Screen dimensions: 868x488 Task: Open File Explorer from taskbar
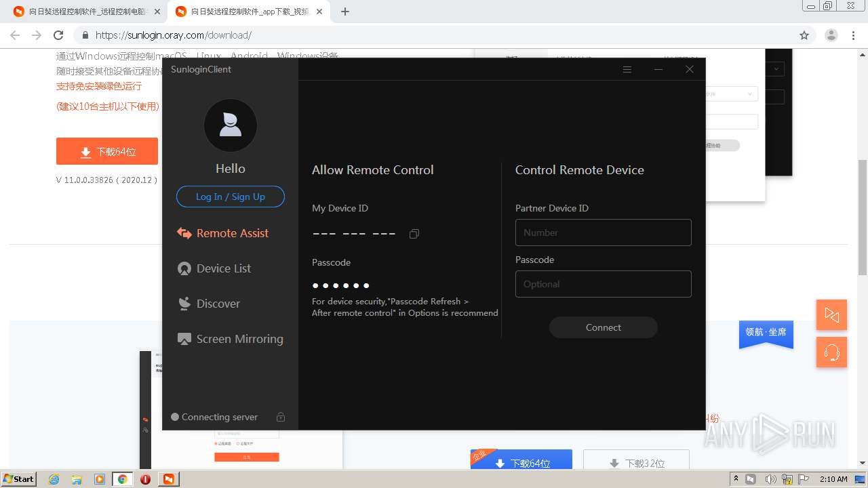[77, 479]
